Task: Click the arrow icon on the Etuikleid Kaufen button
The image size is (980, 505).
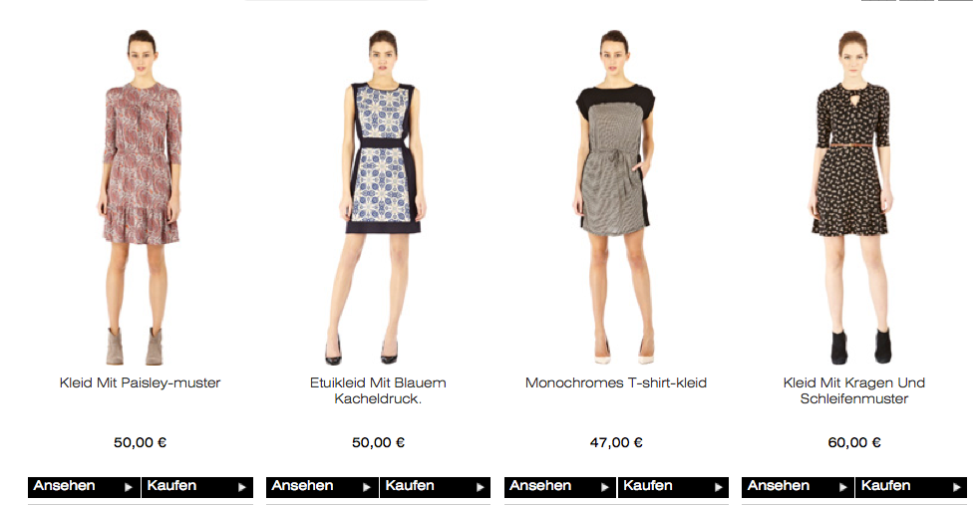Action: pos(480,487)
